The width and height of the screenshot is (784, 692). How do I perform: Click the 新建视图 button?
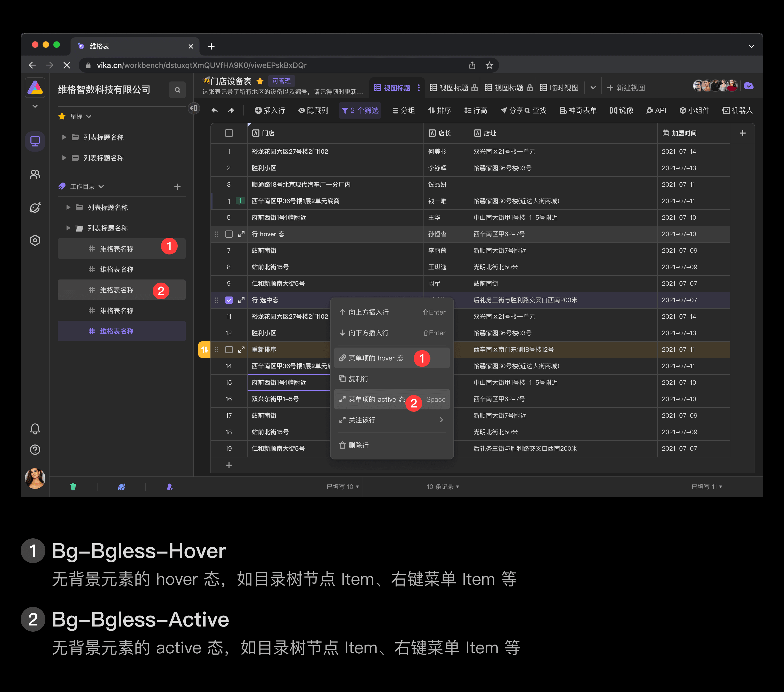coord(626,88)
